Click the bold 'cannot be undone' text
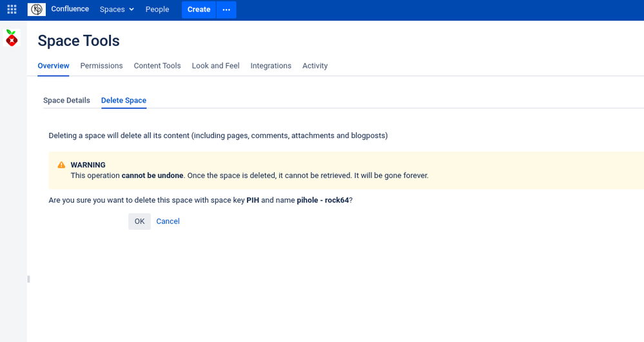 pyautogui.click(x=152, y=176)
